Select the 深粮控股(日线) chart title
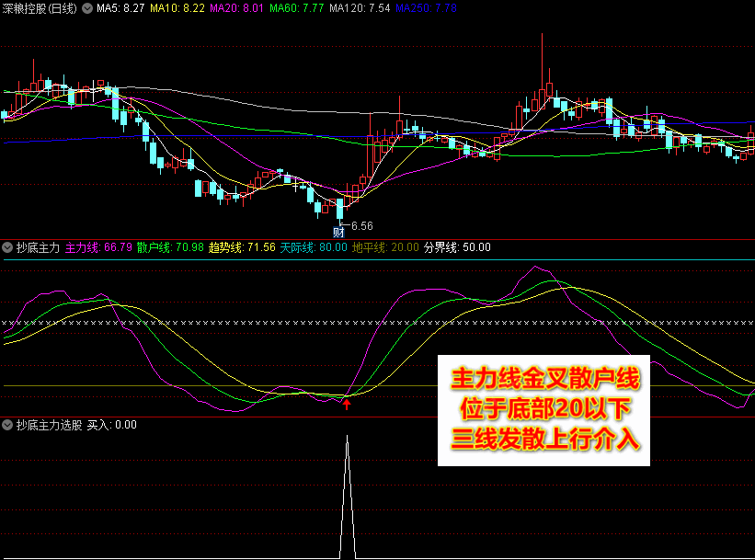 [40, 8]
